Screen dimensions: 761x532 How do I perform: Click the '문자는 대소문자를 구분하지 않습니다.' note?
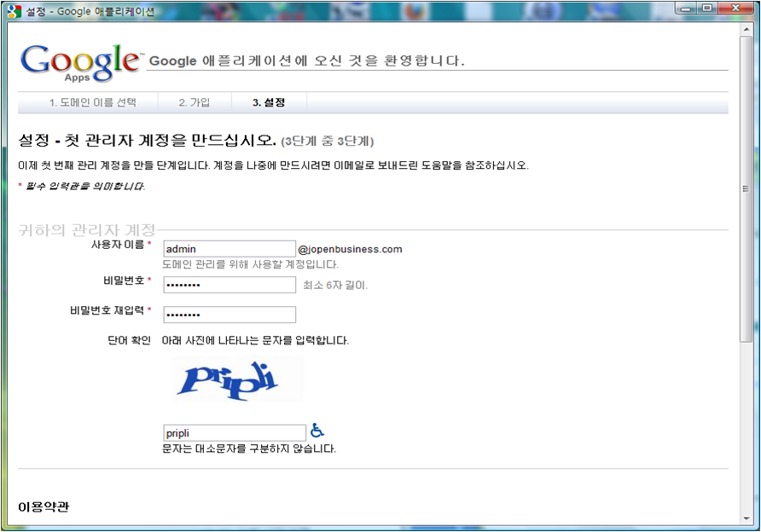pos(249,448)
